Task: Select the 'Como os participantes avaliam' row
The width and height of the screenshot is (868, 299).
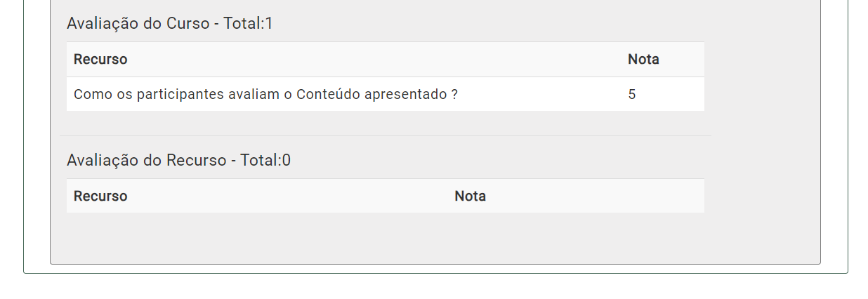Action: click(x=386, y=94)
